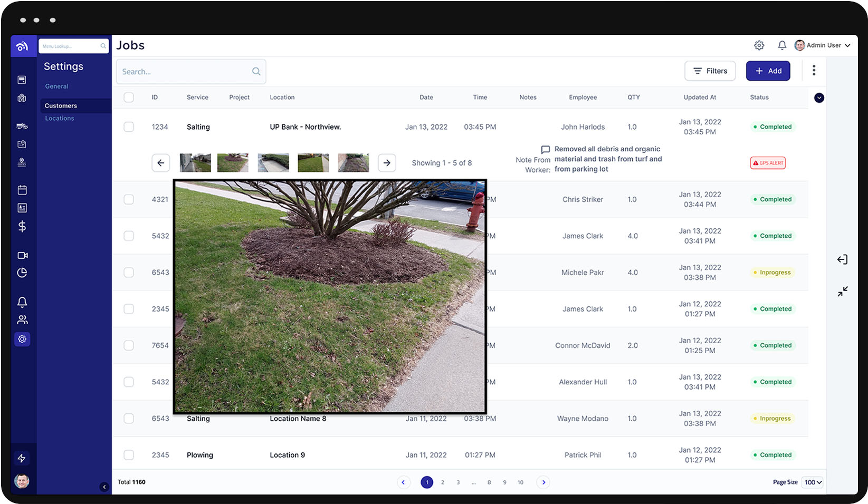Open the Admin User dropdown

pos(823,45)
